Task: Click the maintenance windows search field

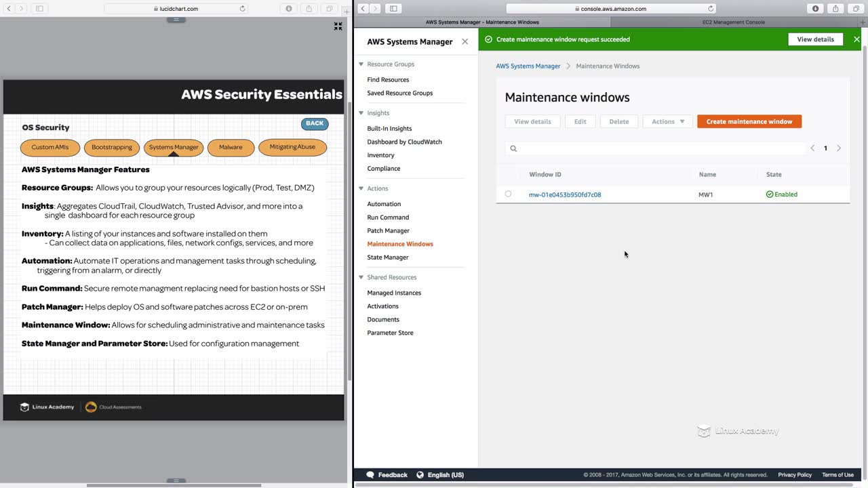Action: [656, 148]
